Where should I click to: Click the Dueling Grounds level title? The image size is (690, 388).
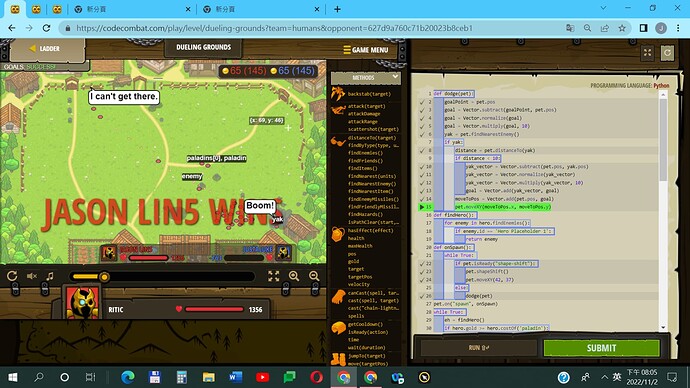203,47
